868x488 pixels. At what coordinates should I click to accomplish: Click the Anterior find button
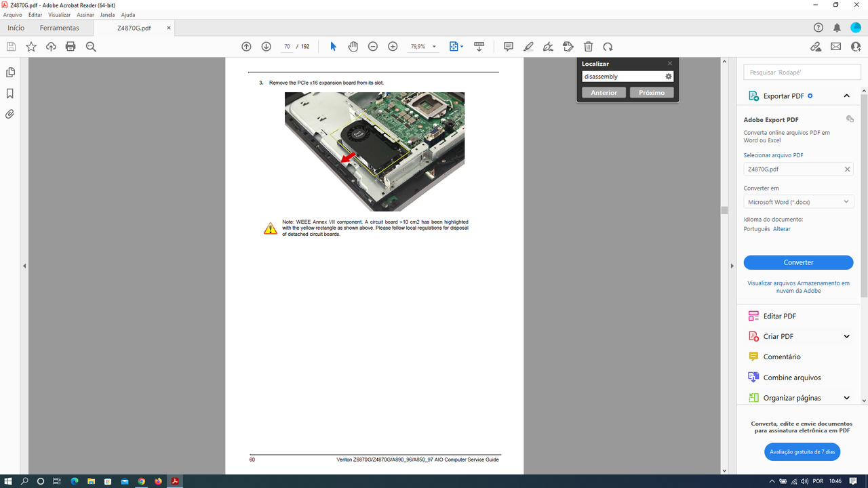click(604, 92)
